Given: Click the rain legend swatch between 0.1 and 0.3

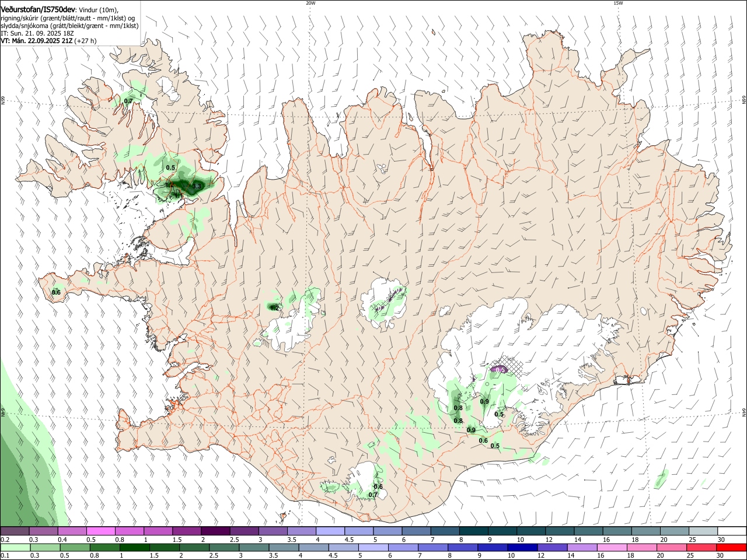Looking at the screenshot, I should pyautogui.click(x=15, y=547).
